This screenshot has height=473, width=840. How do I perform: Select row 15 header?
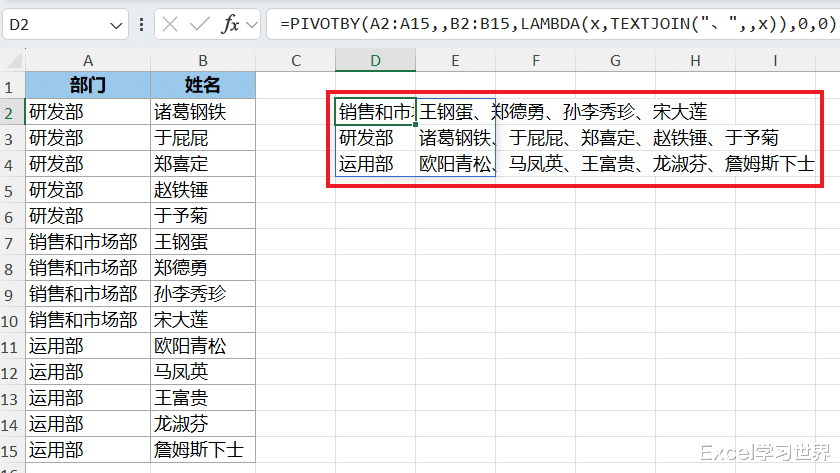coord(10,451)
